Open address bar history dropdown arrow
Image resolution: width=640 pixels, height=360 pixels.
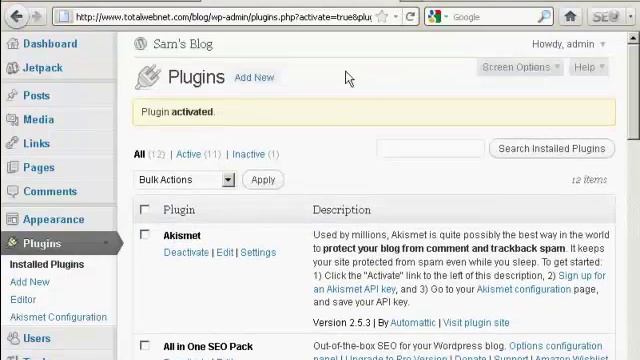click(x=396, y=17)
